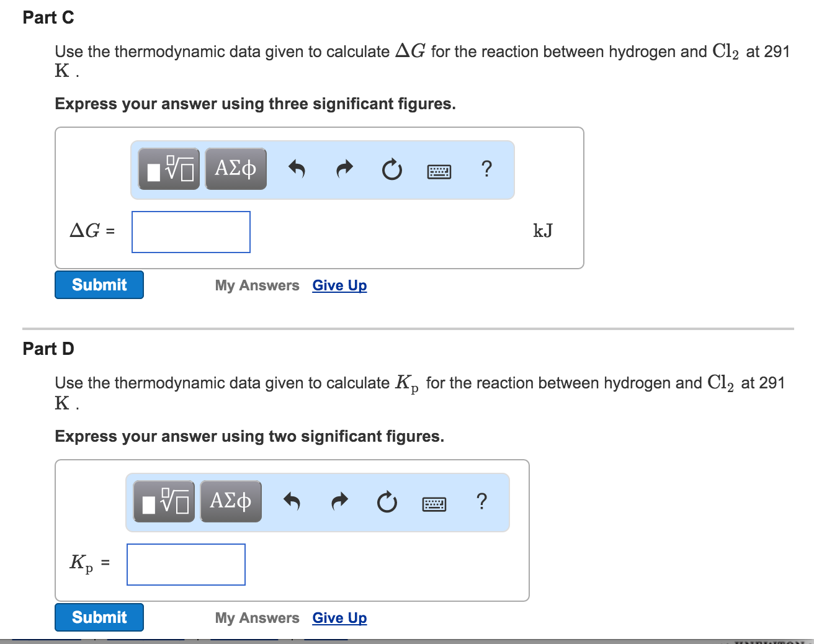
Task: Click the redo arrow in Part D toolbar
Action: tap(339, 501)
